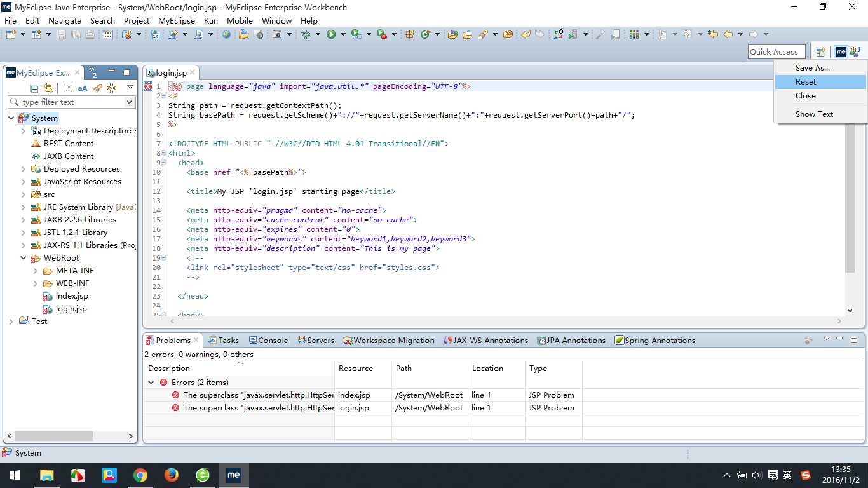Click the error marker on editor line 1
This screenshot has height=488, width=868.
tap(148, 86)
